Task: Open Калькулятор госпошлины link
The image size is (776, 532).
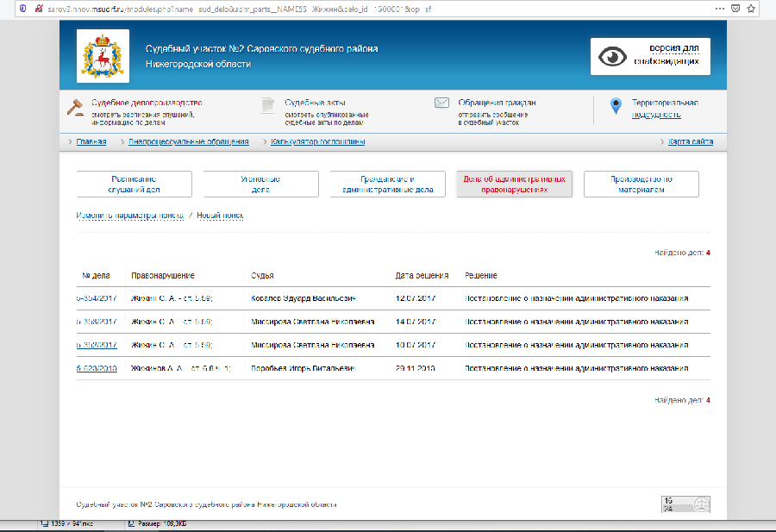Action: [317, 141]
